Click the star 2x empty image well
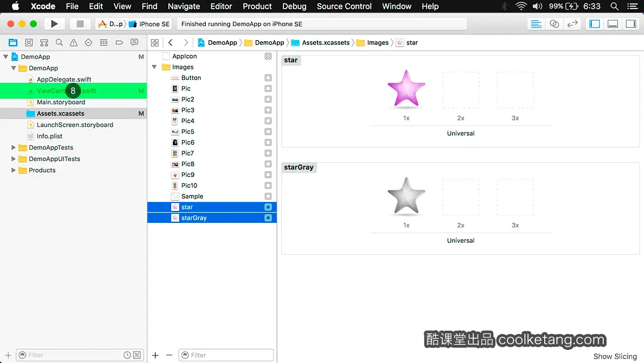Viewport: 644px width, 363px height. point(461,90)
